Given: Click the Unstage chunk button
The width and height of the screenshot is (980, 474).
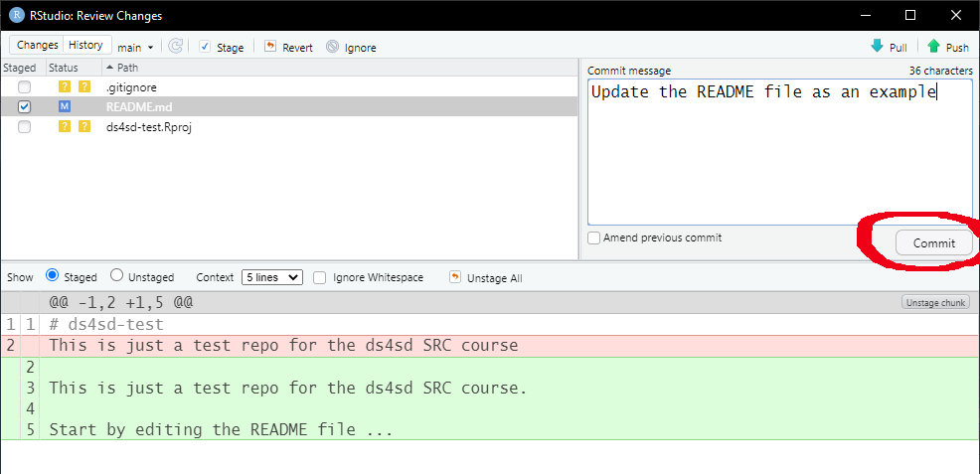Looking at the screenshot, I should (x=935, y=302).
